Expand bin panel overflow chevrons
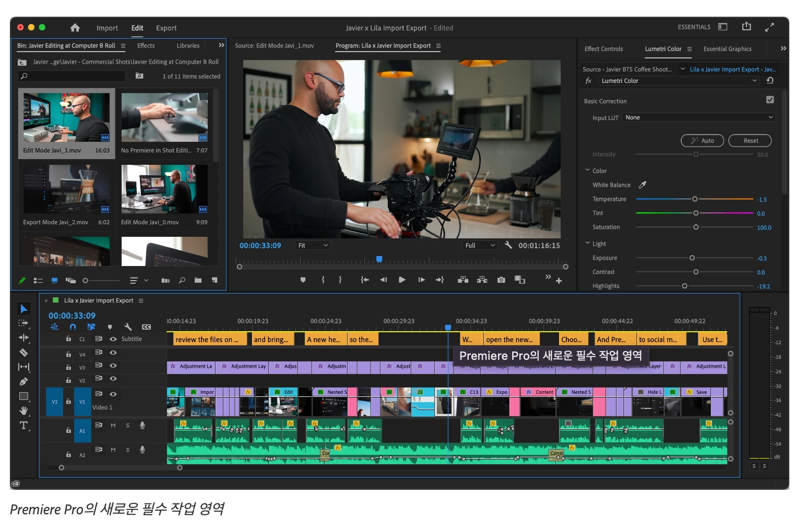Image resolution: width=806 pixels, height=532 pixels. tap(221, 45)
